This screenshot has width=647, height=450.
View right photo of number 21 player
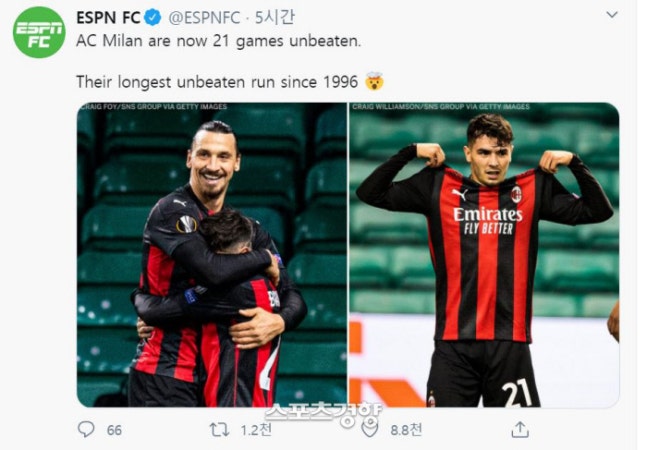(484, 254)
